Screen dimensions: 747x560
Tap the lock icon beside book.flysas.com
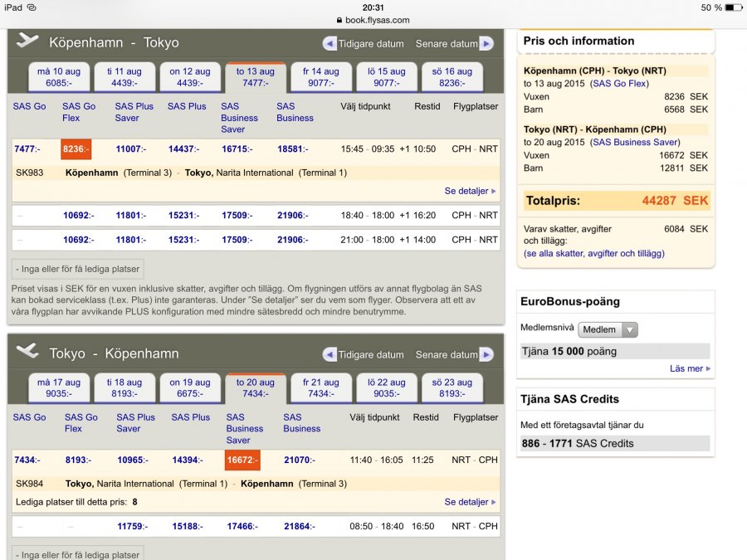click(x=339, y=20)
